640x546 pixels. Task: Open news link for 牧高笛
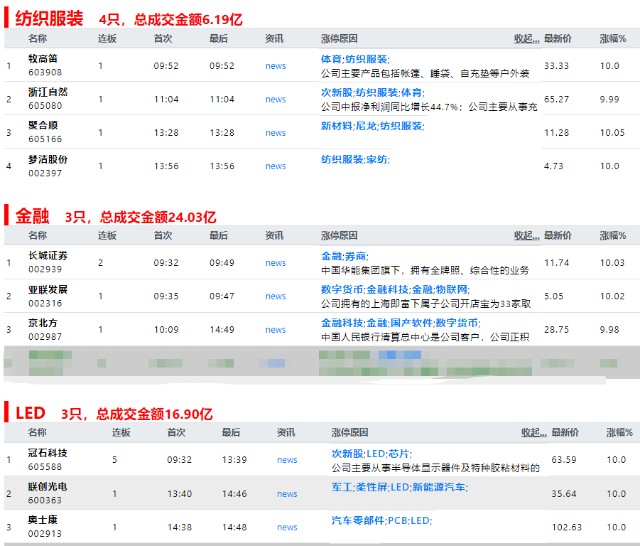(x=276, y=66)
